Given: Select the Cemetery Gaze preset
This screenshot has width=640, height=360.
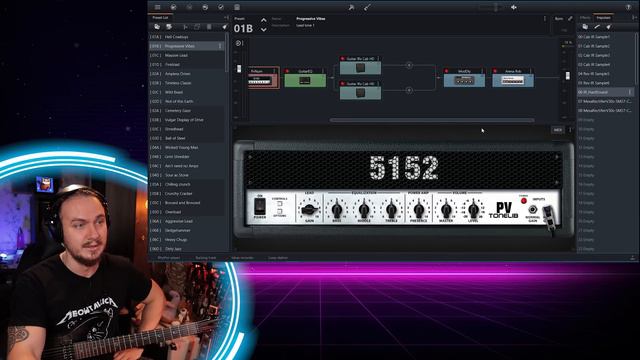Looking at the screenshot, I should tap(187, 111).
